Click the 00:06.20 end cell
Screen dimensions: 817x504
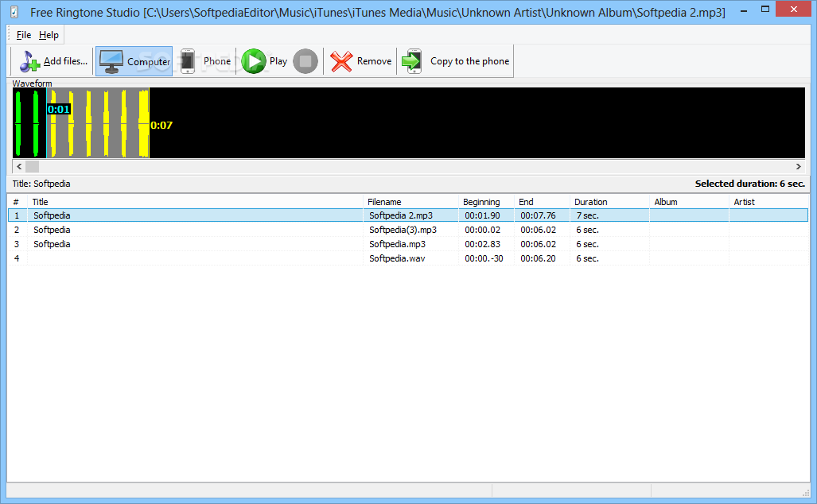(x=539, y=258)
